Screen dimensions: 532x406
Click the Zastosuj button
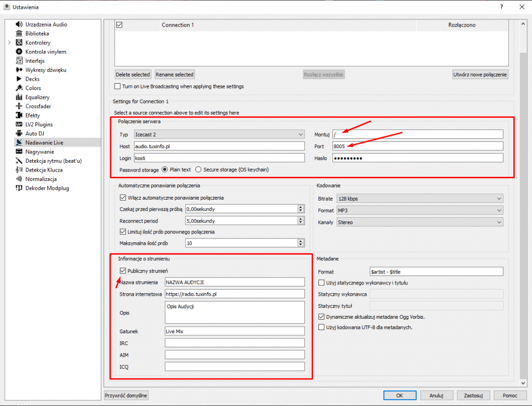pyautogui.click(x=473, y=396)
